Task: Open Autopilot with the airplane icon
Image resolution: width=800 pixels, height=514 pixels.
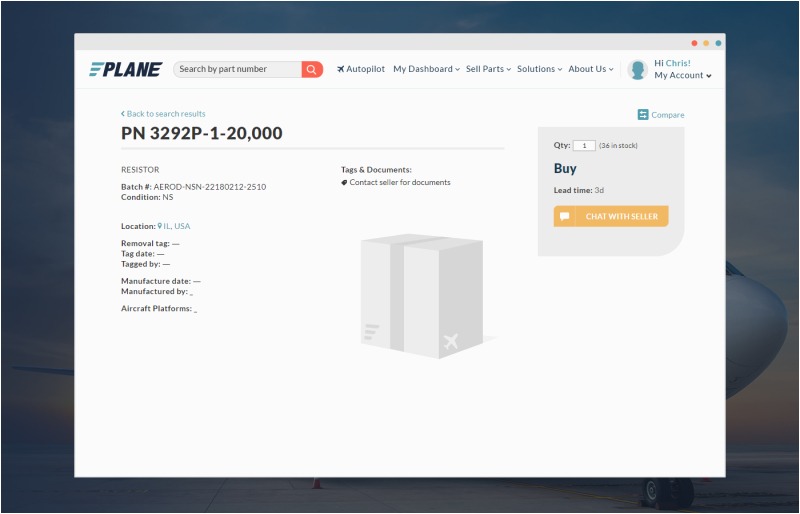Action: pyautogui.click(x=361, y=69)
